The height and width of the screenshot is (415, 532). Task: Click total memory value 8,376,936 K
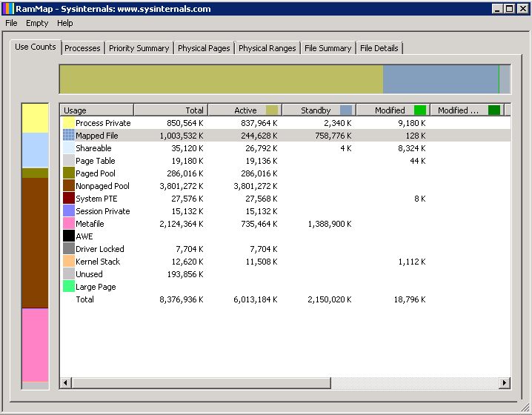[x=182, y=299]
